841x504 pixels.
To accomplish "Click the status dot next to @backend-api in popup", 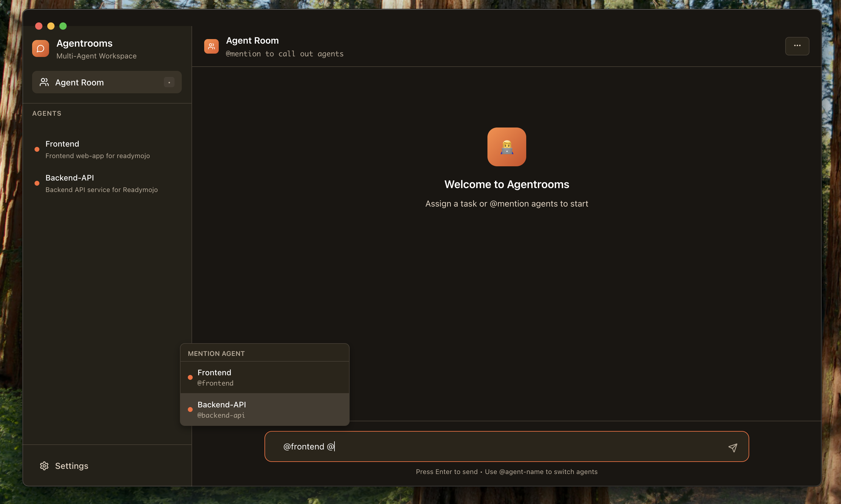I will 191,409.
